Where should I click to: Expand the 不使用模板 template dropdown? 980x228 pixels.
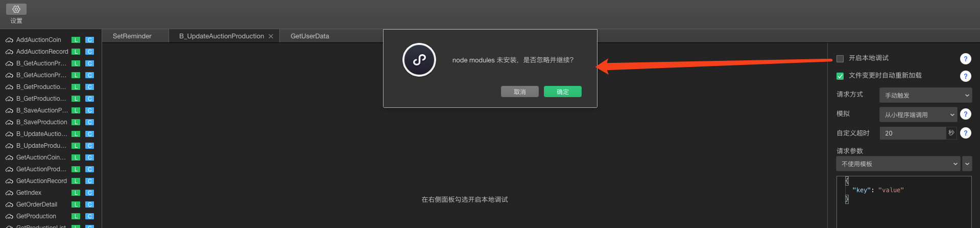pyautogui.click(x=898, y=164)
